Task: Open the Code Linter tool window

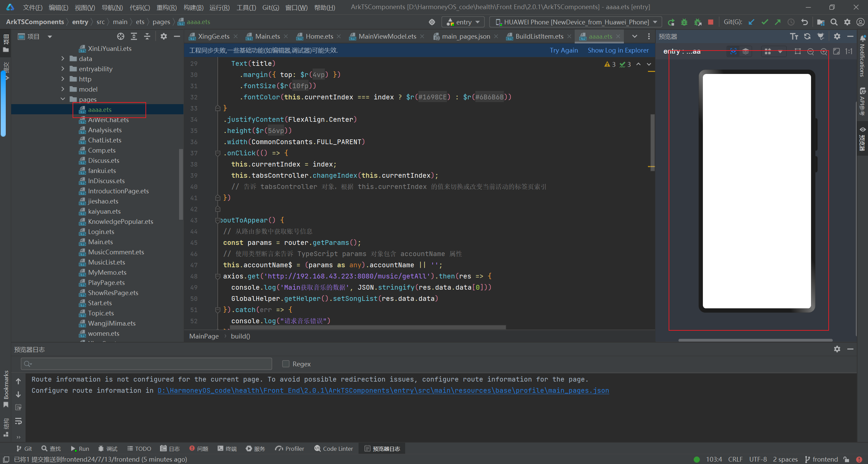Action: point(334,448)
